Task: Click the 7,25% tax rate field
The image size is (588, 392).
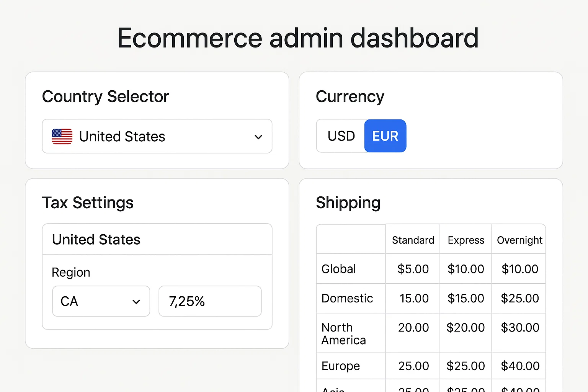Action: [210, 301]
